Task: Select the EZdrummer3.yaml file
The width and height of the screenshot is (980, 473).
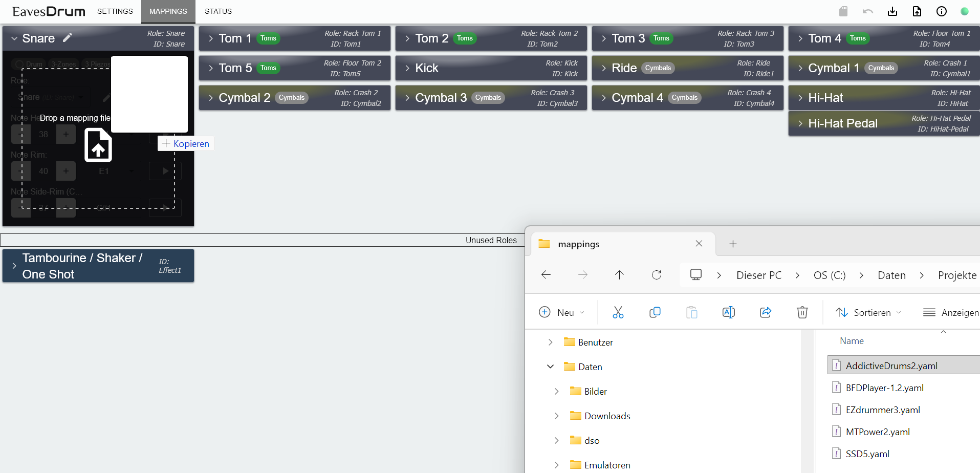Action: [883, 410]
